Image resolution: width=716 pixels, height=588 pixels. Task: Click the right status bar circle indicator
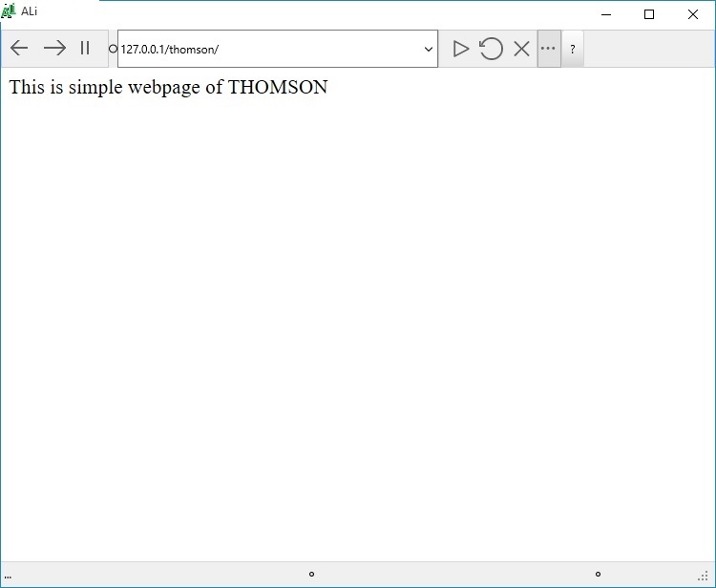(598, 575)
